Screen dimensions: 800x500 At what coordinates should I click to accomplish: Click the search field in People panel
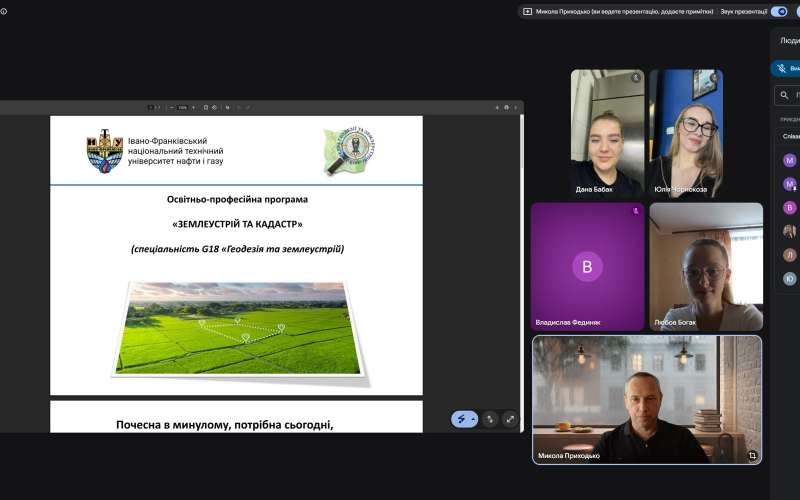[x=787, y=95]
